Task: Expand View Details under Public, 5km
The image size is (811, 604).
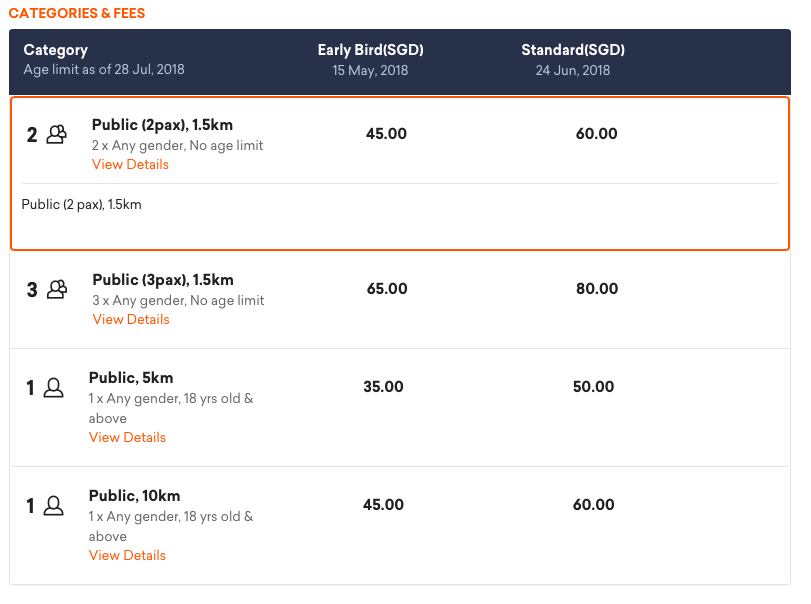Action: [x=127, y=437]
